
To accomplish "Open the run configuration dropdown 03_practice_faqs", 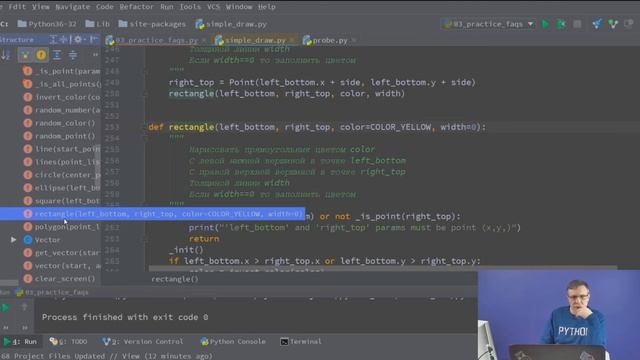I will pos(488,24).
